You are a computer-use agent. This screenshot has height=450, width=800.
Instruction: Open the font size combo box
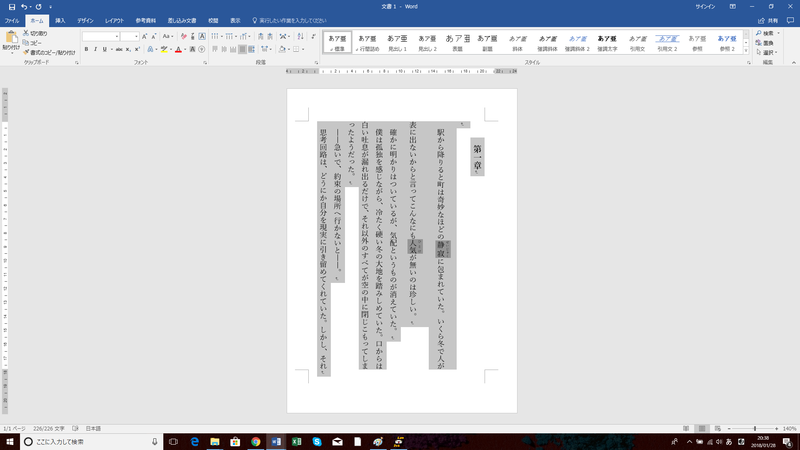tap(130, 36)
